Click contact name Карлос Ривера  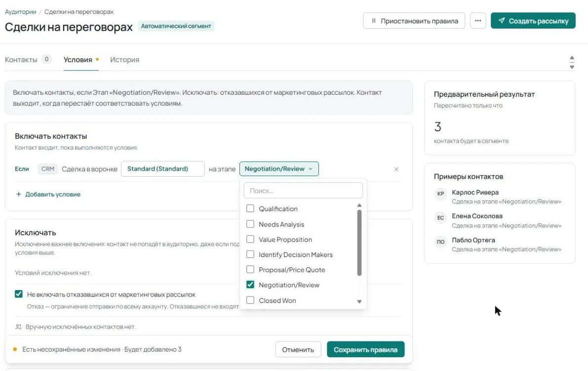(x=475, y=192)
